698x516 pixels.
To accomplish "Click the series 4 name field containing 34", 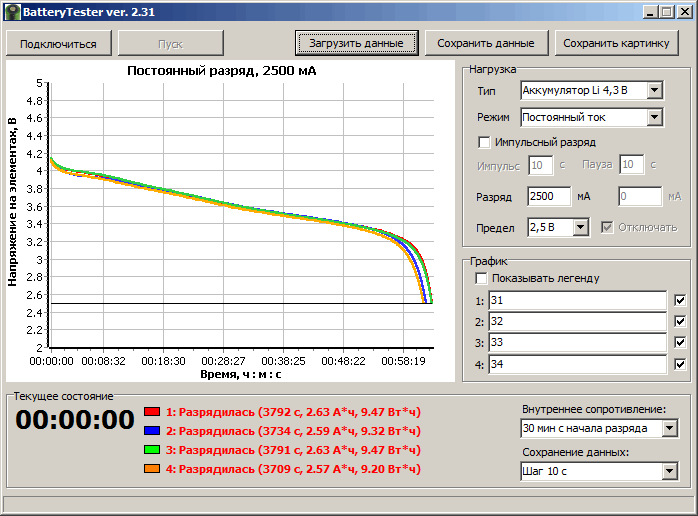I will coord(577,364).
